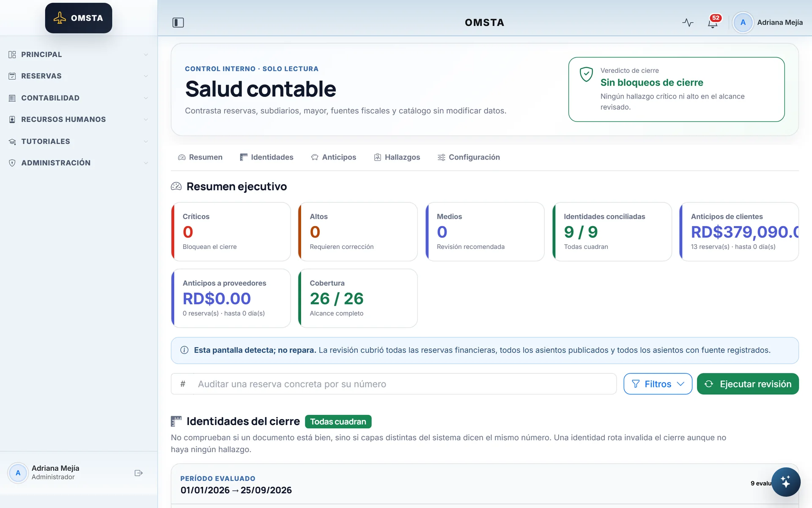Viewport: 812px width, 508px height.
Task: Click the Ejecutar revisión button
Action: point(748,384)
